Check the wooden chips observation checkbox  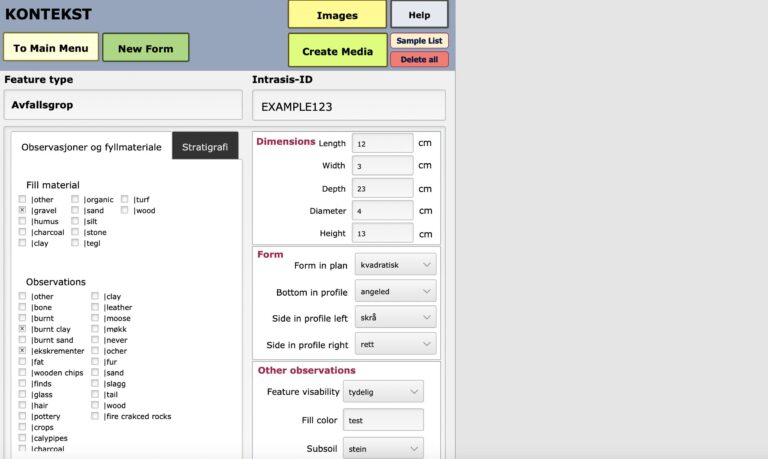pos(22,372)
